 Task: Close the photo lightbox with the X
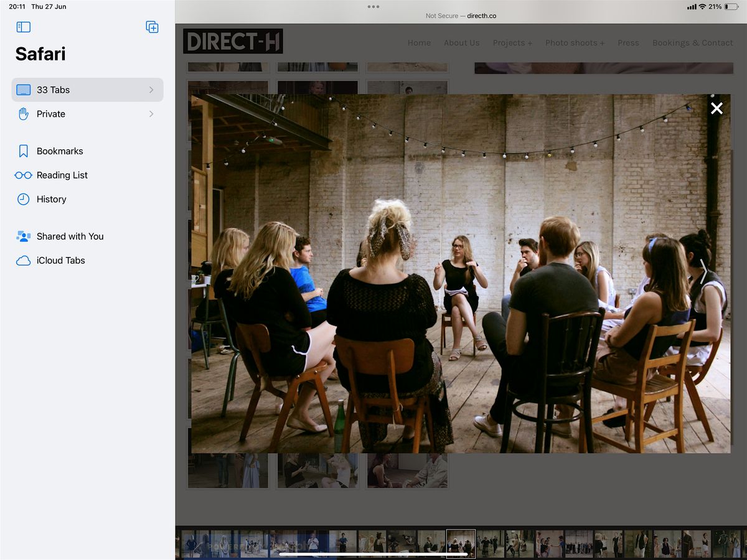716,108
